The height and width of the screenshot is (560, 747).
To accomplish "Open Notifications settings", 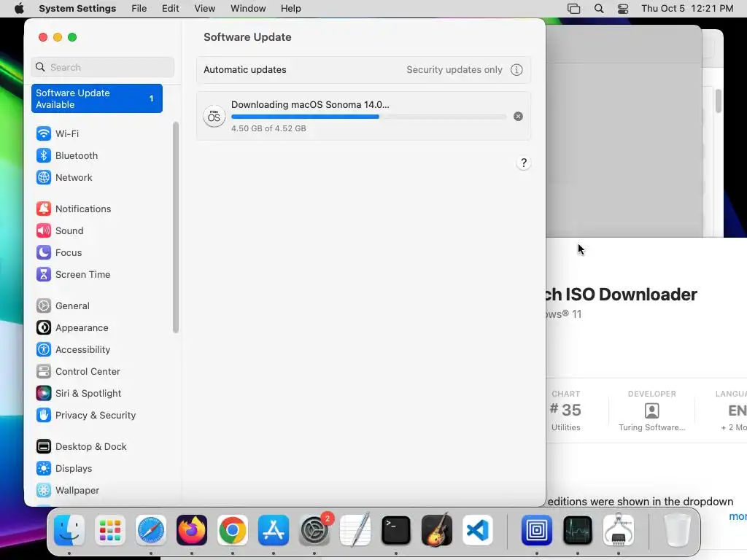I will point(74,209).
